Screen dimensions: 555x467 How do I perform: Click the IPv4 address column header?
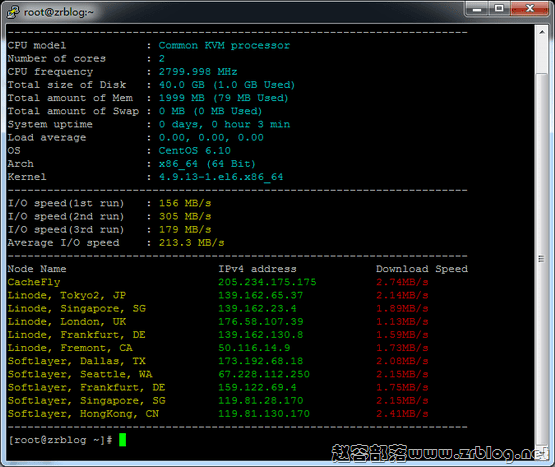coord(257,269)
